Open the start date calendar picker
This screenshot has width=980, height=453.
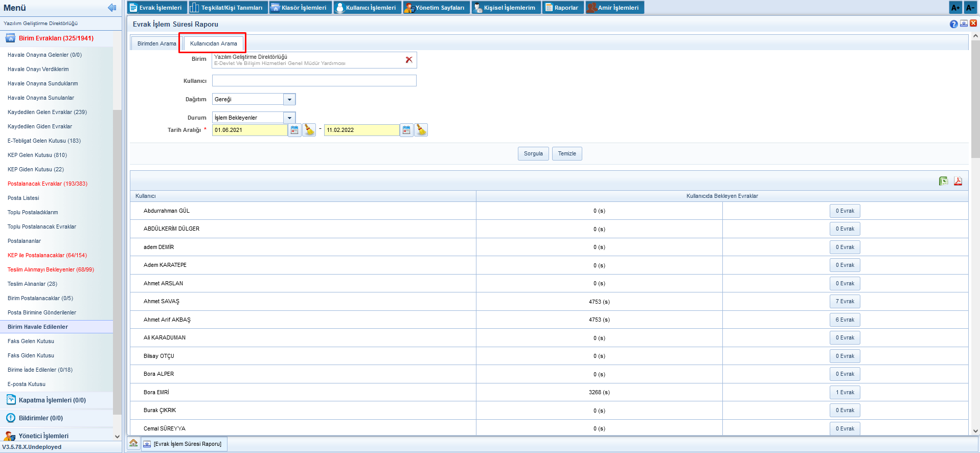[x=294, y=130]
